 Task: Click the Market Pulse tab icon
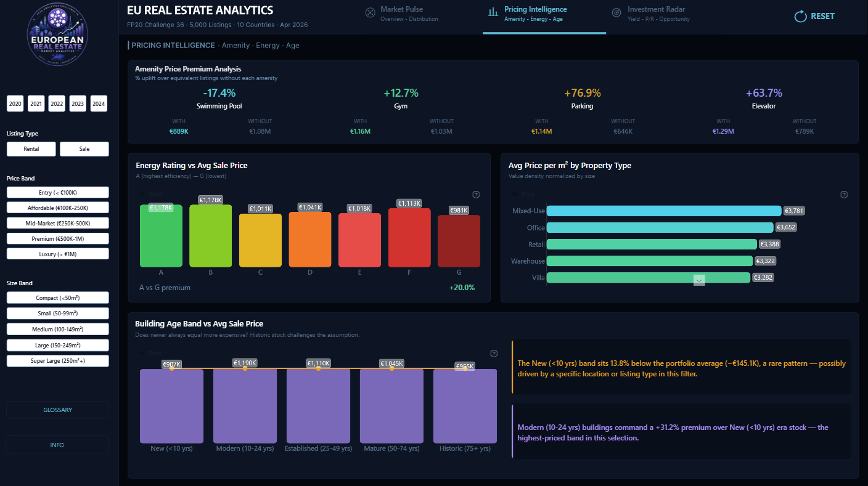point(370,13)
